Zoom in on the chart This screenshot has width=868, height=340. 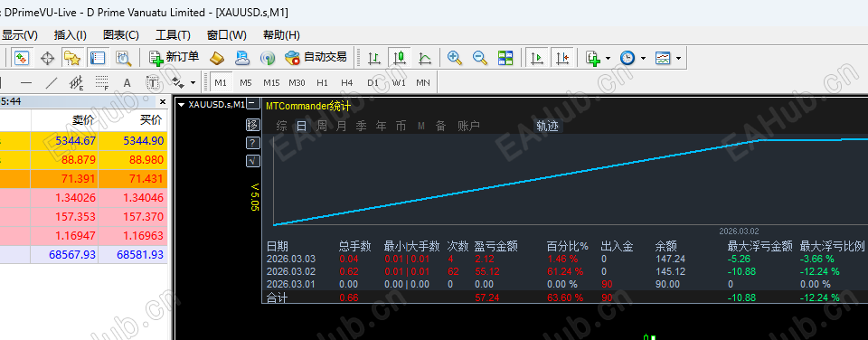[x=455, y=58]
